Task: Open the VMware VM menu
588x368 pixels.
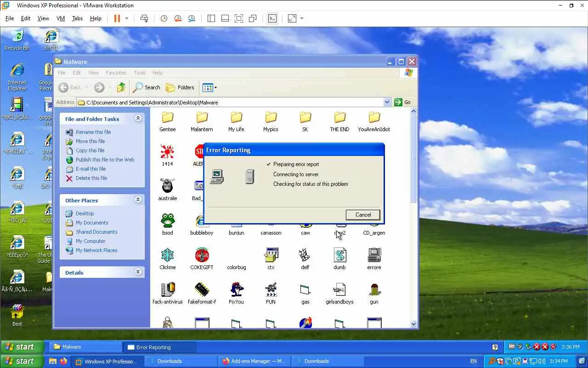Action: (60, 18)
